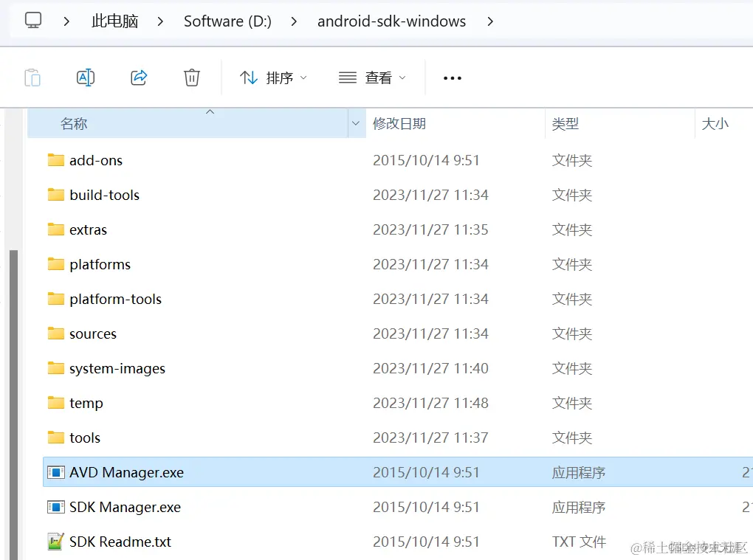Click the SDK Manager.exe application icon
Viewport: 753px width, 560px height.
pyautogui.click(x=55, y=507)
